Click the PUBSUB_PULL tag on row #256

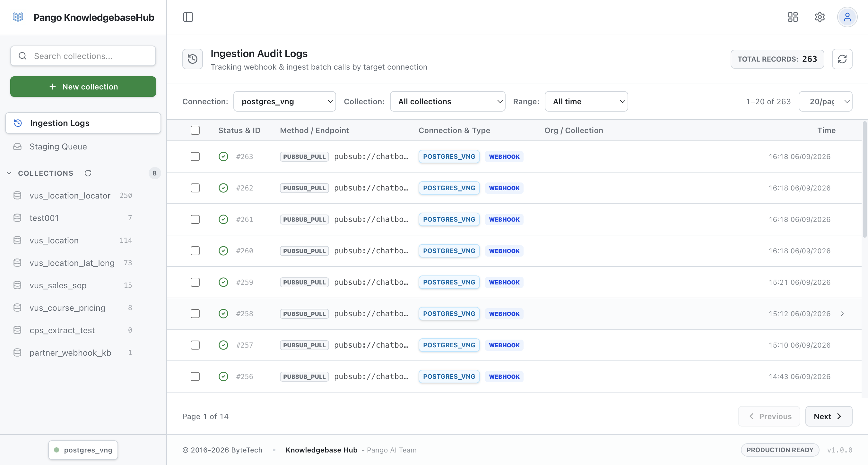pyautogui.click(x=304, y=376)
